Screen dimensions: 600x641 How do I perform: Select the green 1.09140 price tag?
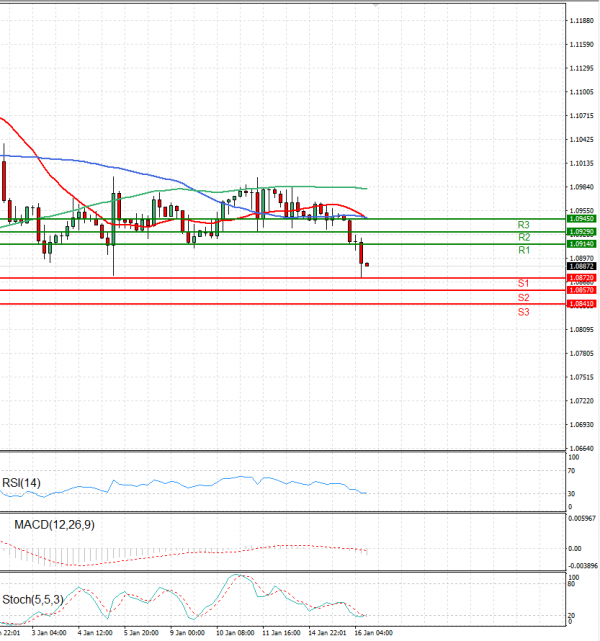(581, 244)
